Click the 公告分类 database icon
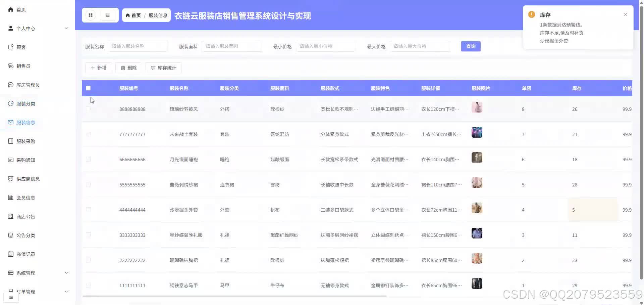644x305 pixels. tap(11, 235)
